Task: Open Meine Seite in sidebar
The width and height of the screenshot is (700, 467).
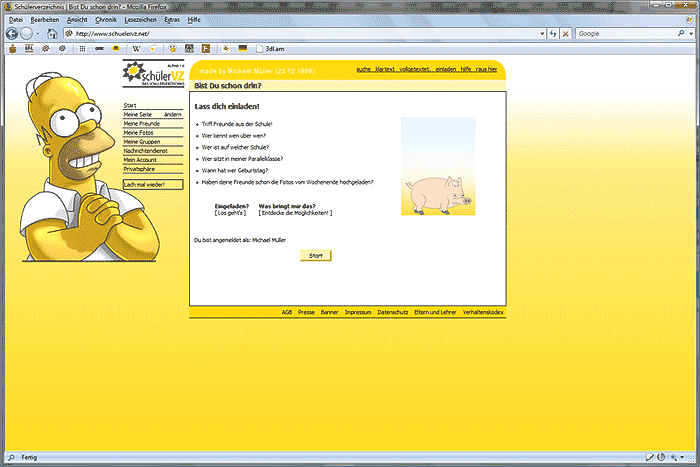Action: (138, 114)
